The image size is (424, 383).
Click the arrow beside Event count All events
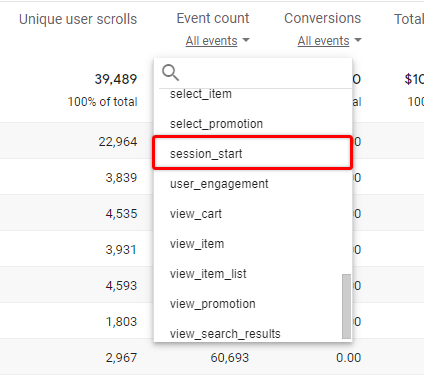[246, 40]
